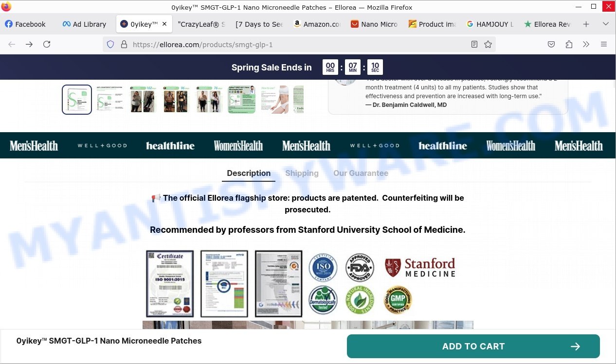Open tracking protection shield icon
This screenshot has height=364, width=616.
click(x=110, y=44)
